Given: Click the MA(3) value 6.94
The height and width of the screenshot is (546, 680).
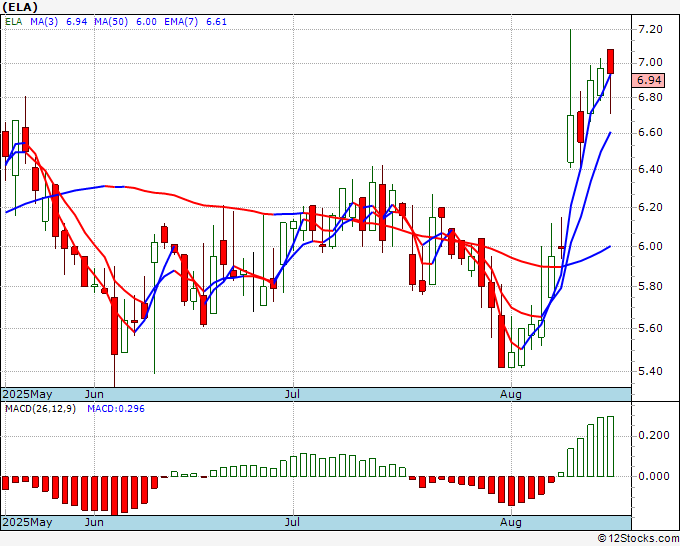Looking at the screenshot, I should [76, 22].
